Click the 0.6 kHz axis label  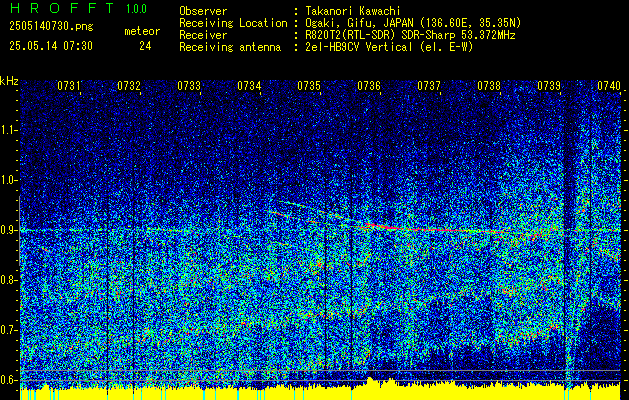tap(8, 380)
